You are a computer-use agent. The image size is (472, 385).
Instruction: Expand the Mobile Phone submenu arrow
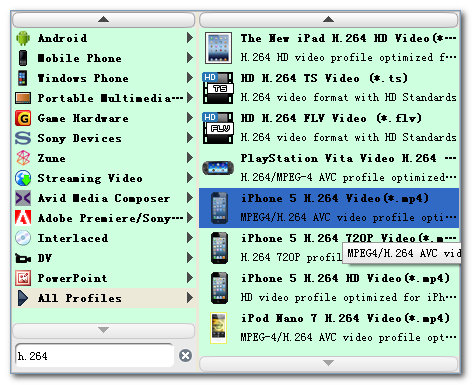(x=190, y=58)
